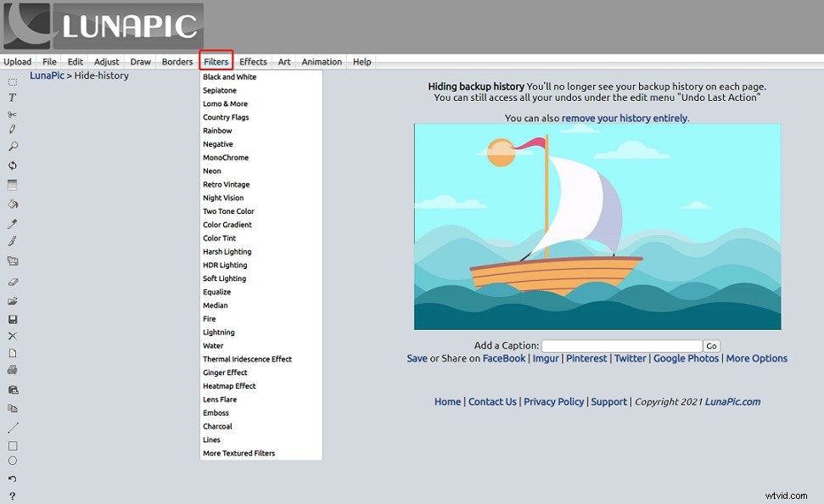Select the Text tool
The image size is (824, 504).
click(12, 98)
